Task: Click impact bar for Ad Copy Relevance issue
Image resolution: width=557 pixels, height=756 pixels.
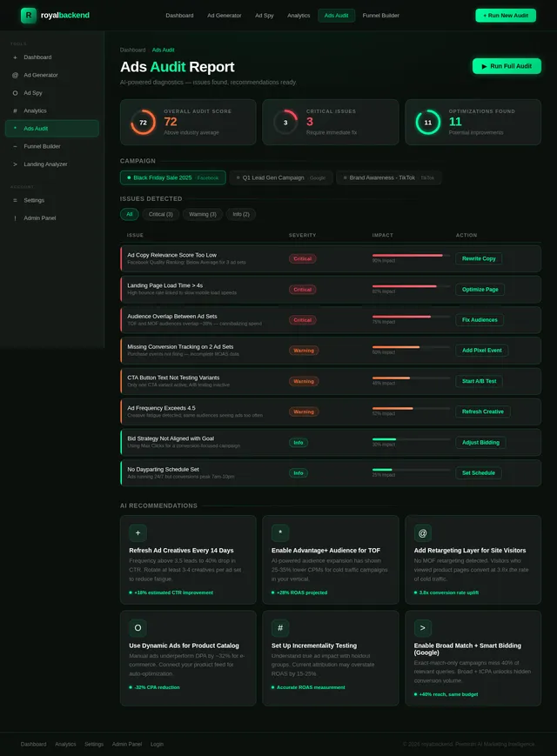Action: (x=411, y=256)
